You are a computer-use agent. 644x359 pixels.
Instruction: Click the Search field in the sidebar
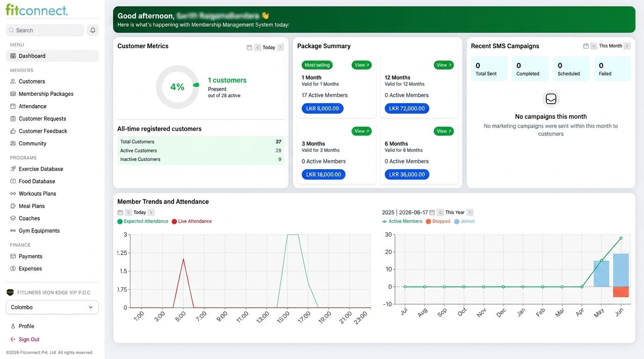click(45, 30)
